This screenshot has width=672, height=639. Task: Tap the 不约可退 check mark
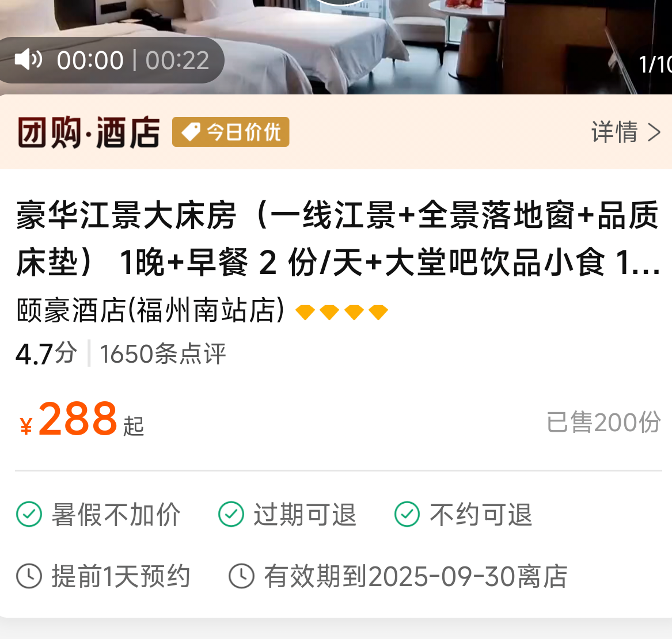(x=407, y=514)
